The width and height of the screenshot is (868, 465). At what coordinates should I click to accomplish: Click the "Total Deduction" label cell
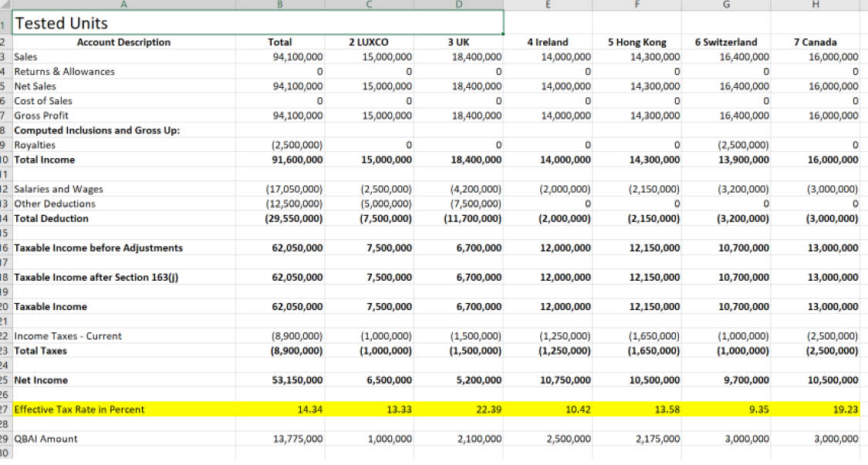[x=123, y=218]
